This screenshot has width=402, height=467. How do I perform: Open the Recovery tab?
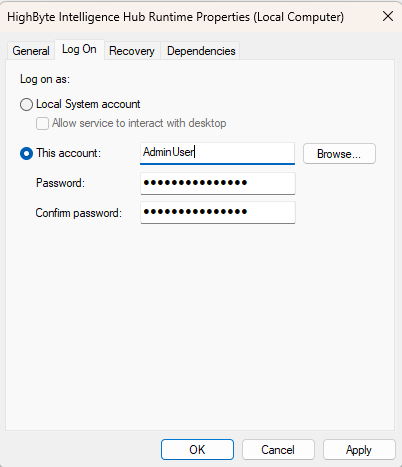tap(132, 51)
